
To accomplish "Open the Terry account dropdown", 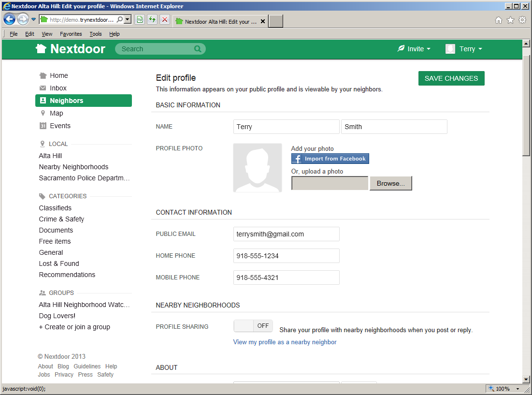I will [x=463, y=49].
